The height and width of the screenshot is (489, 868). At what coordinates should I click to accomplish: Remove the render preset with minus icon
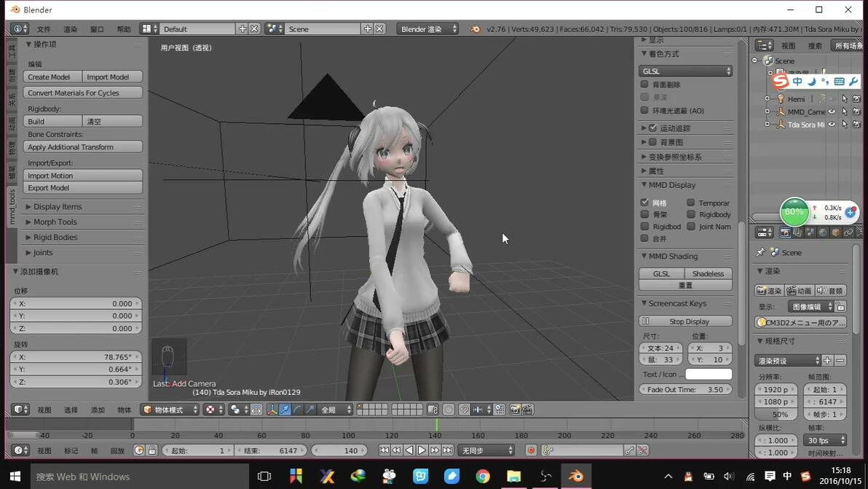[x=840, y=361]
